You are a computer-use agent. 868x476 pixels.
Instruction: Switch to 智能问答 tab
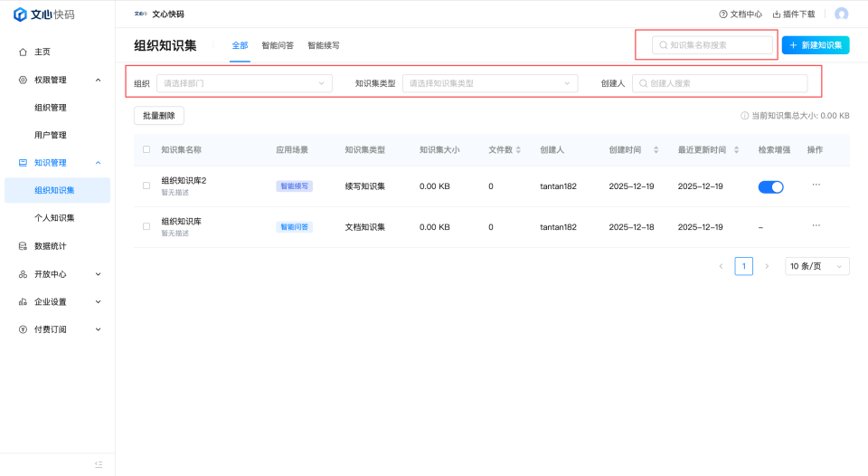click(x=278, y=45)
